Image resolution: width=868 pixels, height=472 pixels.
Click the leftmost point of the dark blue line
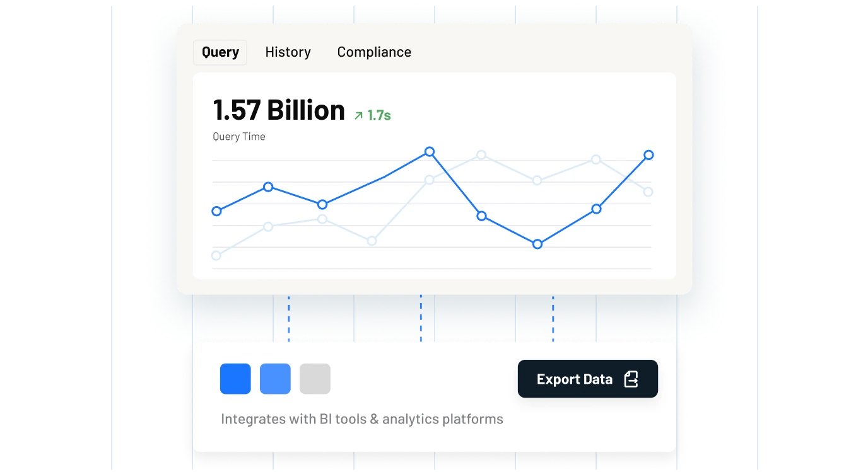216,211
